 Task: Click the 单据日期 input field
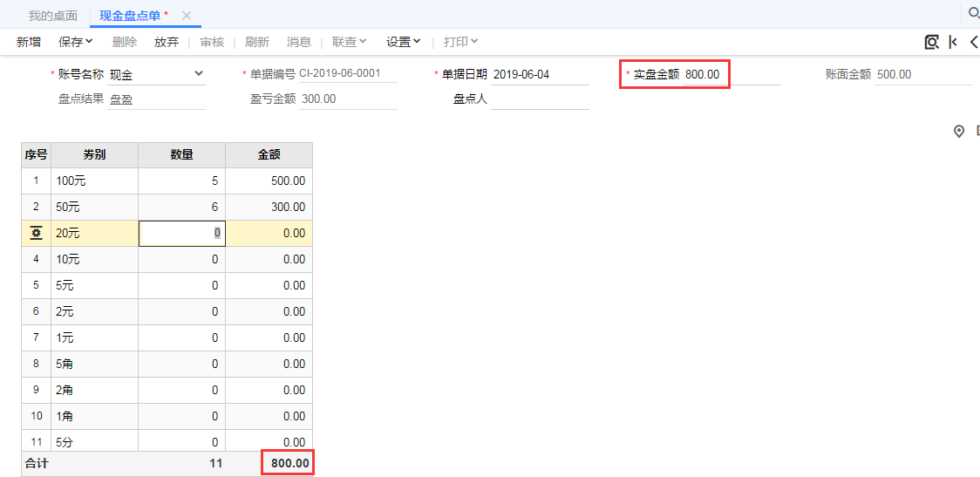pos(539,75)
